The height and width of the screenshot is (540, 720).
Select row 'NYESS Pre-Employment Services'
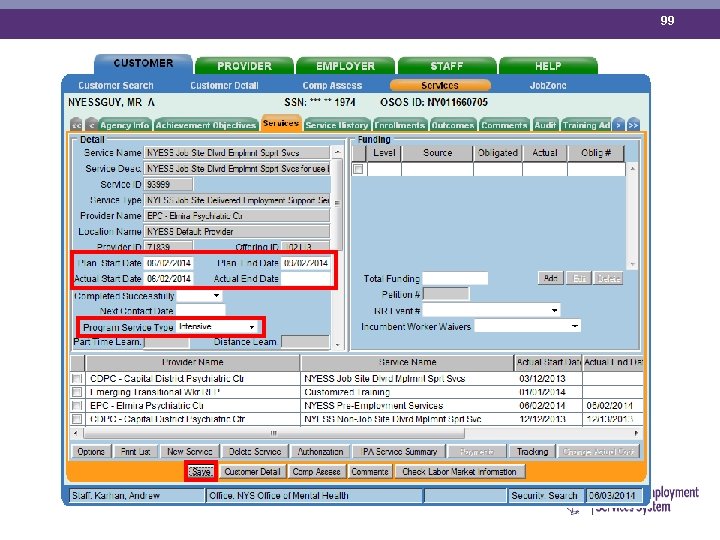(357, 405)
